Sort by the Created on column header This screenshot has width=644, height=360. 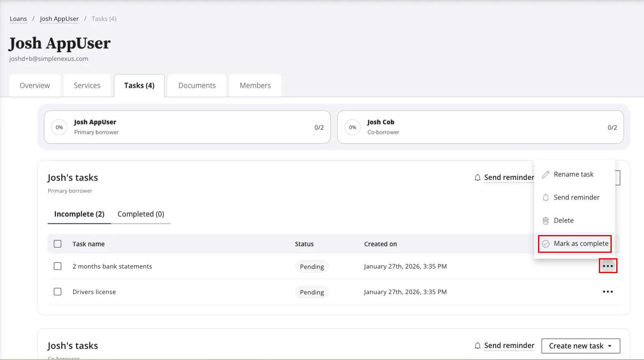[x=380, y=244]
